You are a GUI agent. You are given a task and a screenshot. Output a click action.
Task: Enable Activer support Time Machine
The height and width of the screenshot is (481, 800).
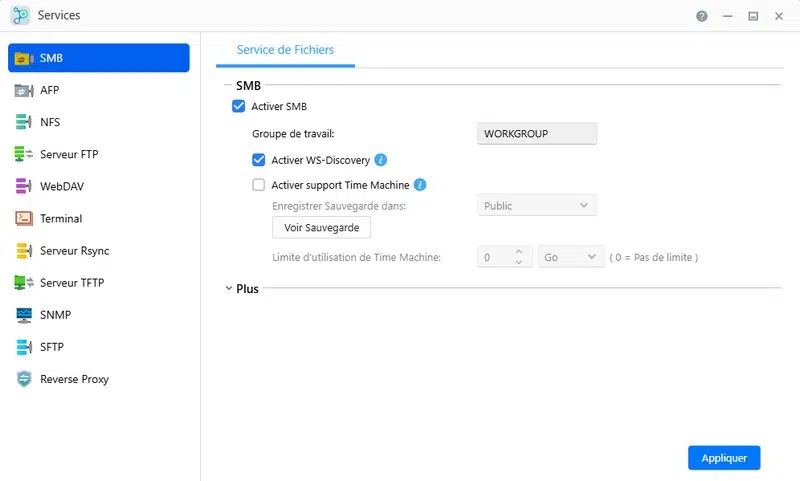pos(258,185)
